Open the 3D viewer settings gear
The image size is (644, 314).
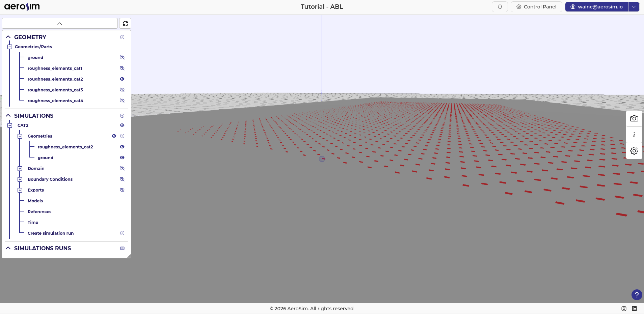click(x=634, y=151)
